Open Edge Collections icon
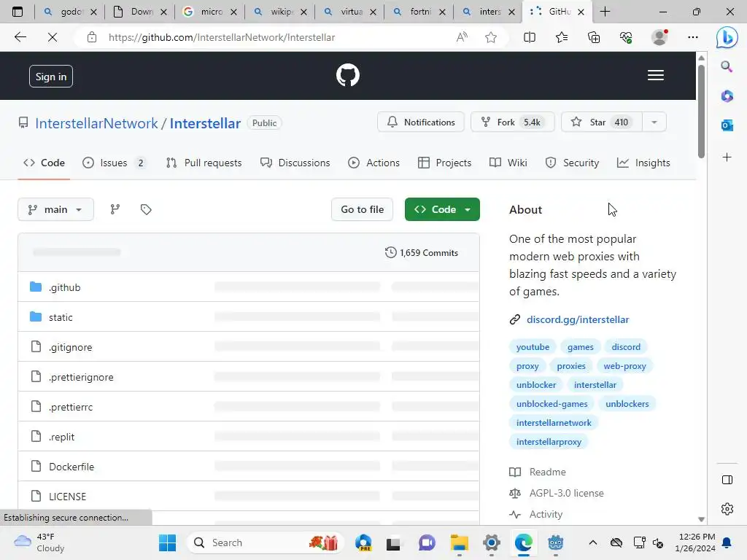This screenshot has width=747, height=560. click(x=594, y=37)
